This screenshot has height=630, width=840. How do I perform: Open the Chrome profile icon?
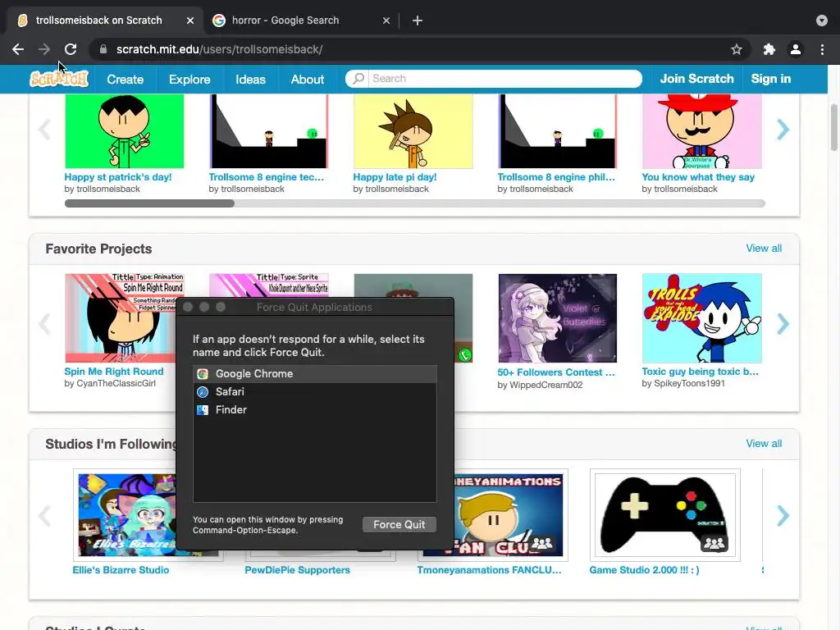(x=796, y=49)
